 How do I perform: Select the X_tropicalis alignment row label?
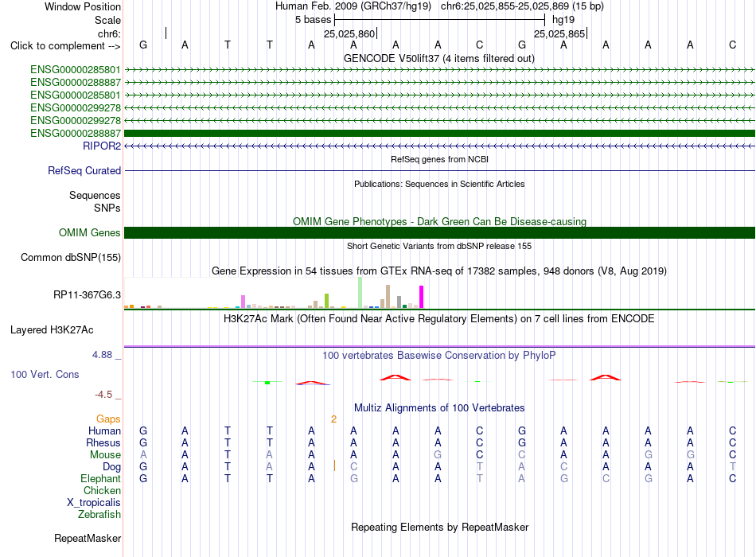[x=94, y=503]
